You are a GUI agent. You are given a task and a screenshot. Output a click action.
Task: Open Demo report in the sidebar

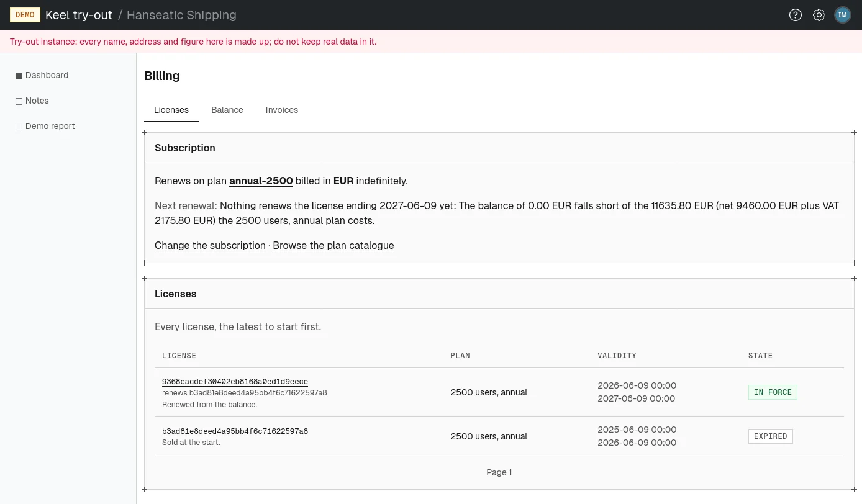(x=50, y=126)
